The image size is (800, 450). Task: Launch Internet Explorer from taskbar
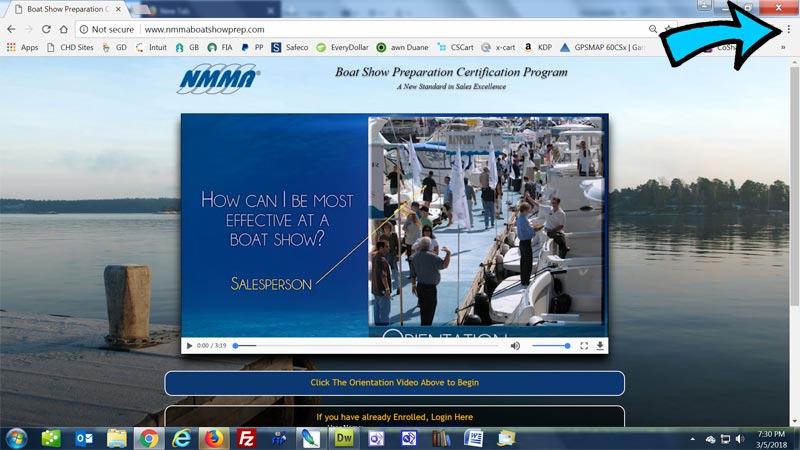point(181,438)
